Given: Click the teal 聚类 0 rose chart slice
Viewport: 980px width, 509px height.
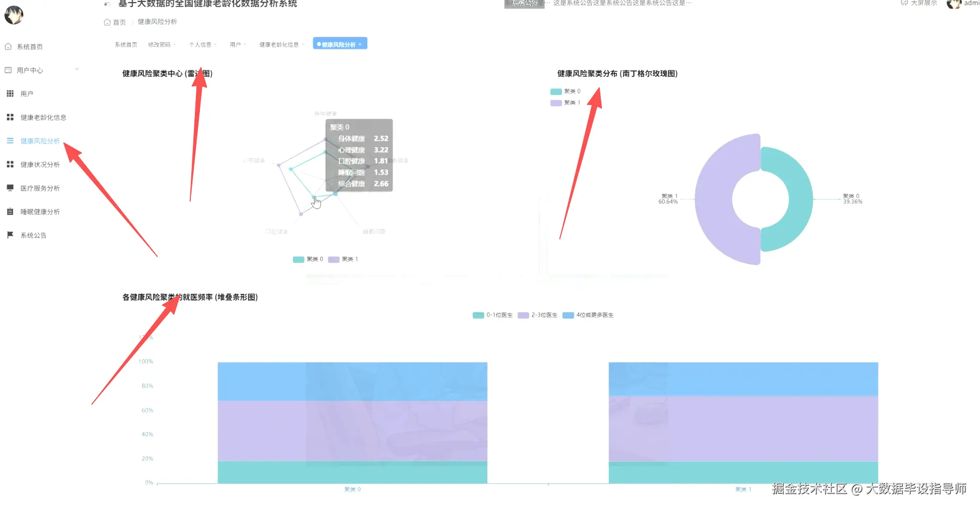Looking at the screenshot, I should pos(800,199).
